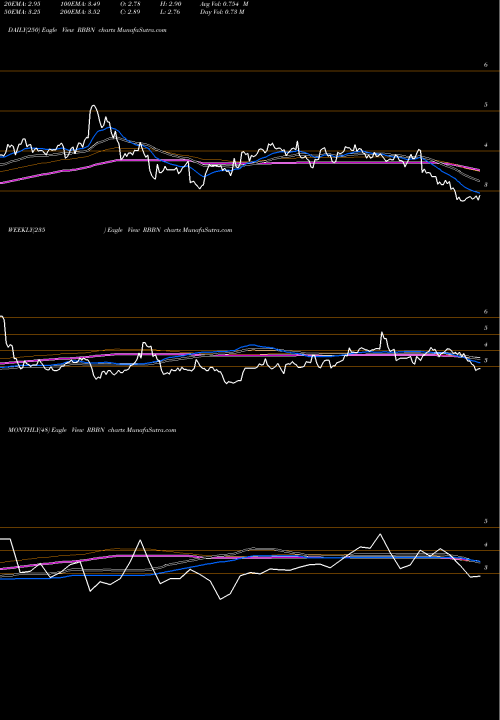The image size is (500, 720).
Task: Click the monthly chart lowest price trough
Action: pos(221,599)
